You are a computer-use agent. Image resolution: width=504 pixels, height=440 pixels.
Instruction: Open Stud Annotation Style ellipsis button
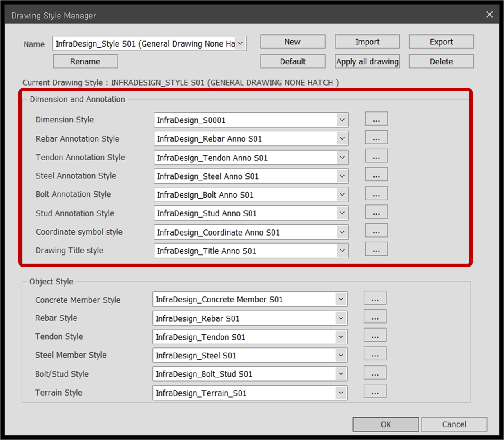(376, 212)
